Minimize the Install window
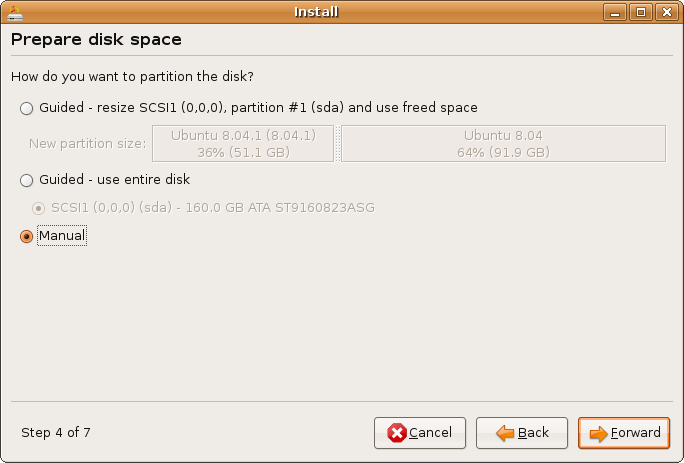The image size is (684, 463). (x=615, y=12)
